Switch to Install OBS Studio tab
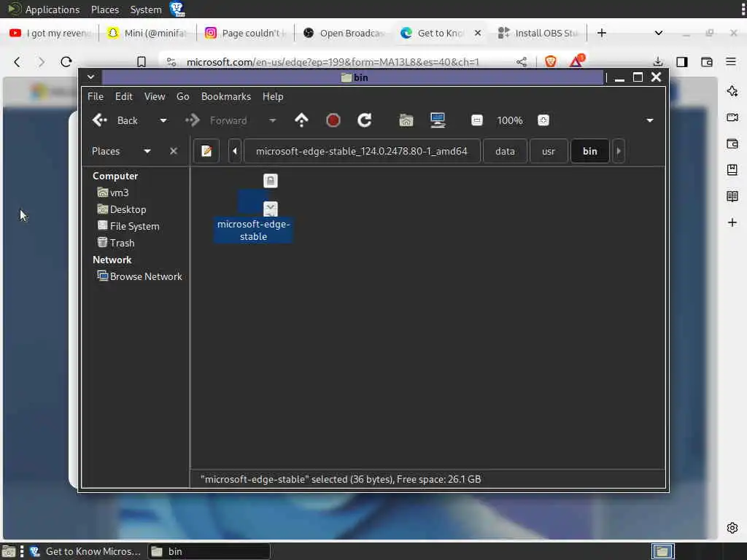Viewport: 747px width, 560px height. 538,33
